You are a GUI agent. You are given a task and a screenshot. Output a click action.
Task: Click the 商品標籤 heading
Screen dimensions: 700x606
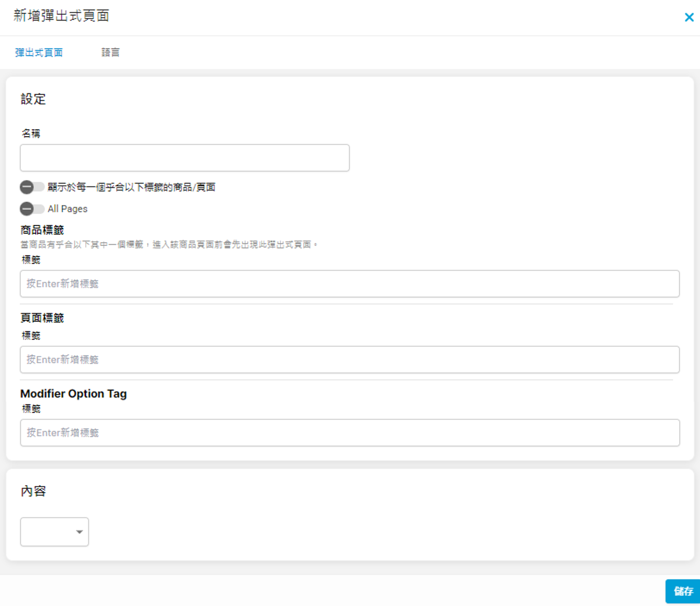click(42, 230)
